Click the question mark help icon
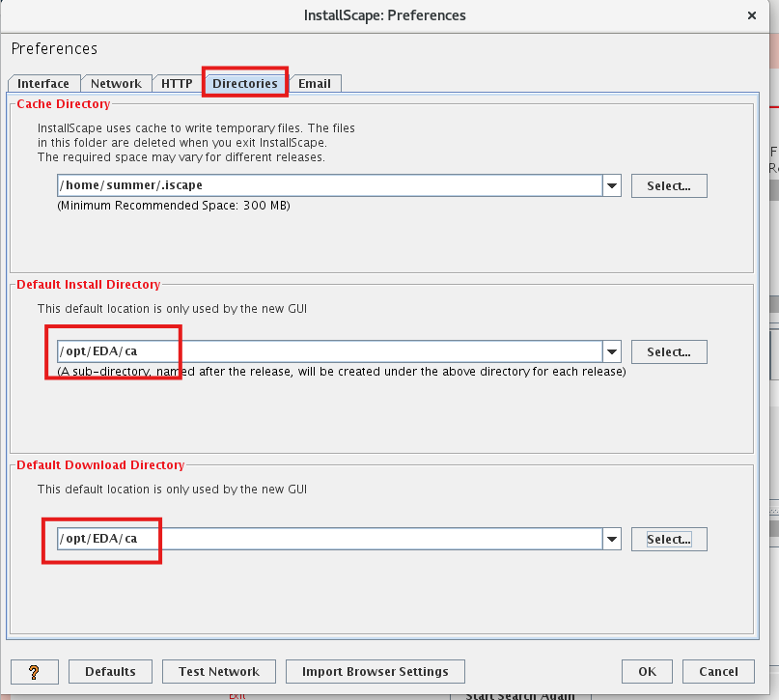 tap(35, 671)
